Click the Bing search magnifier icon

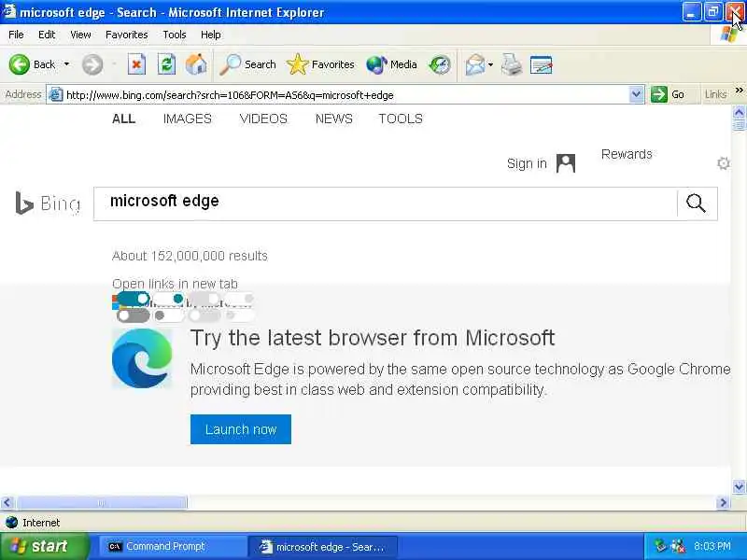point(696,203)
